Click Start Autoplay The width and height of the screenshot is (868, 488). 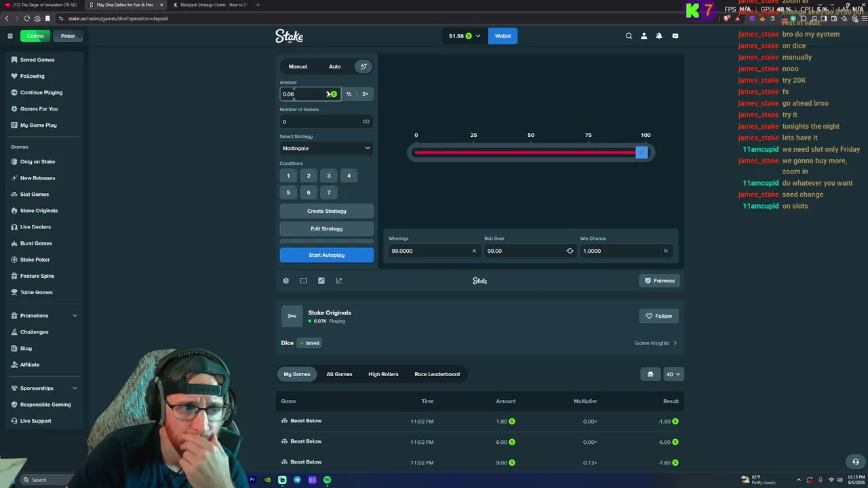click(x=327, y=255)
